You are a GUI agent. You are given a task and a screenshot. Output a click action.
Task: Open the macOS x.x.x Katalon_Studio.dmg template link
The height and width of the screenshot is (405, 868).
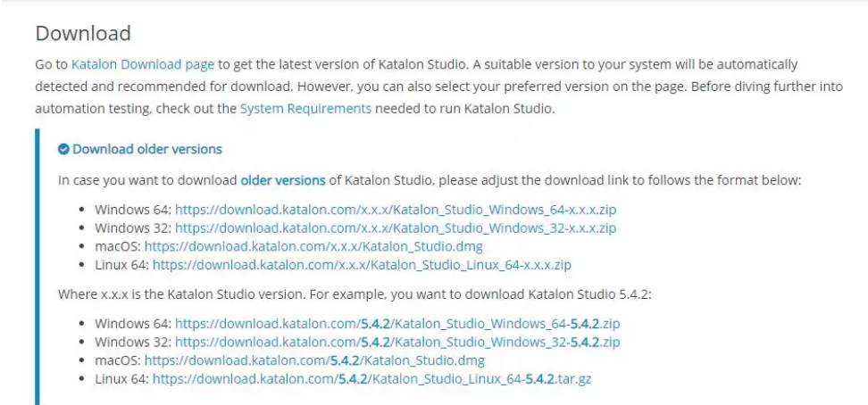(314, 246)
